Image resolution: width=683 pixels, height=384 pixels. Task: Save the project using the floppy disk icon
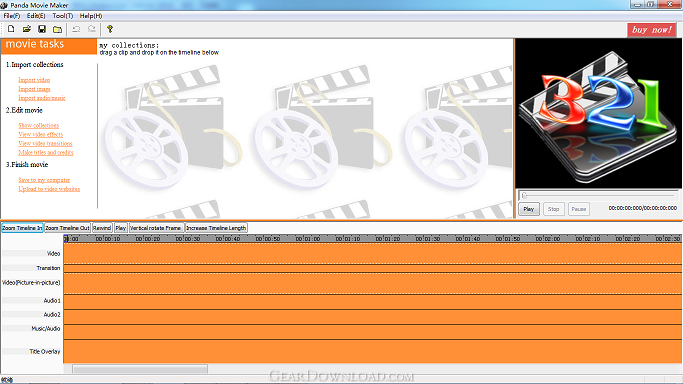point(42,29)
